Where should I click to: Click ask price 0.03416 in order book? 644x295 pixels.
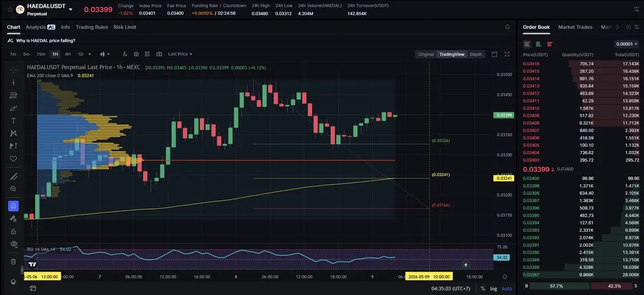pos(531,64)
